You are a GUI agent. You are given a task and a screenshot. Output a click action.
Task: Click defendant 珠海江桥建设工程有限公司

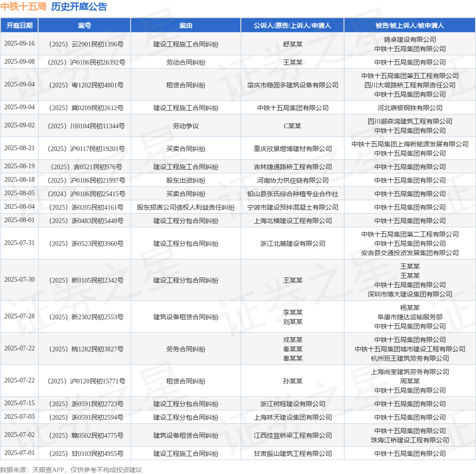pos(410,441)
